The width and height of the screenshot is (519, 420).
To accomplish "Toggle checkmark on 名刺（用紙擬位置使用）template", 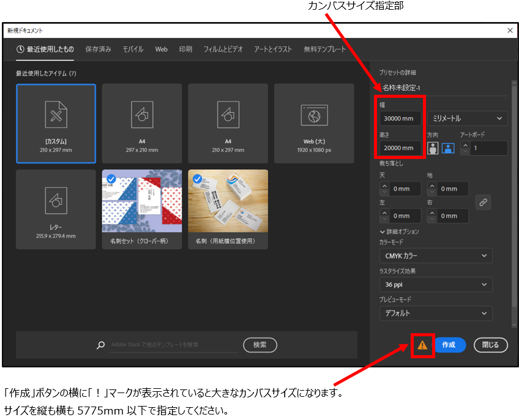I will click(197, 179).
